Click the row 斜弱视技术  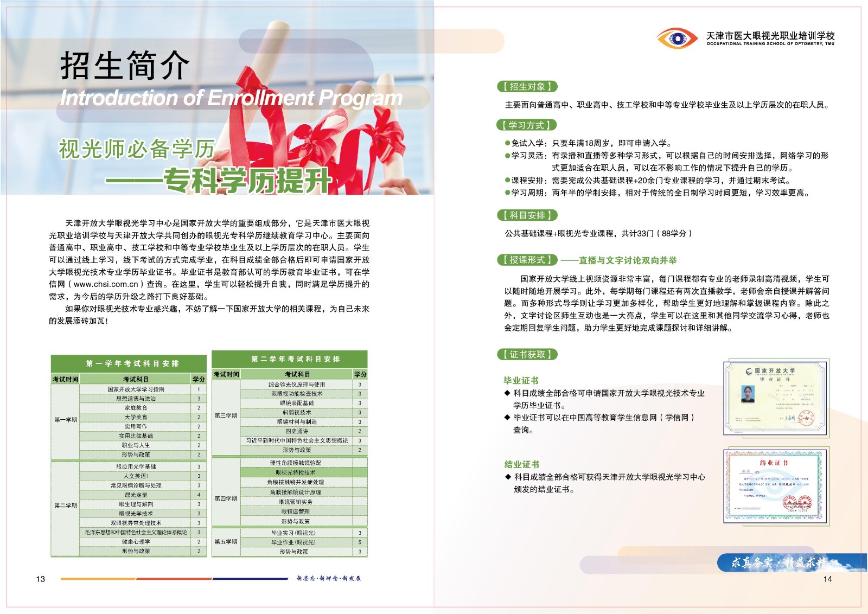pyautogui.click(x=304, y=413)
